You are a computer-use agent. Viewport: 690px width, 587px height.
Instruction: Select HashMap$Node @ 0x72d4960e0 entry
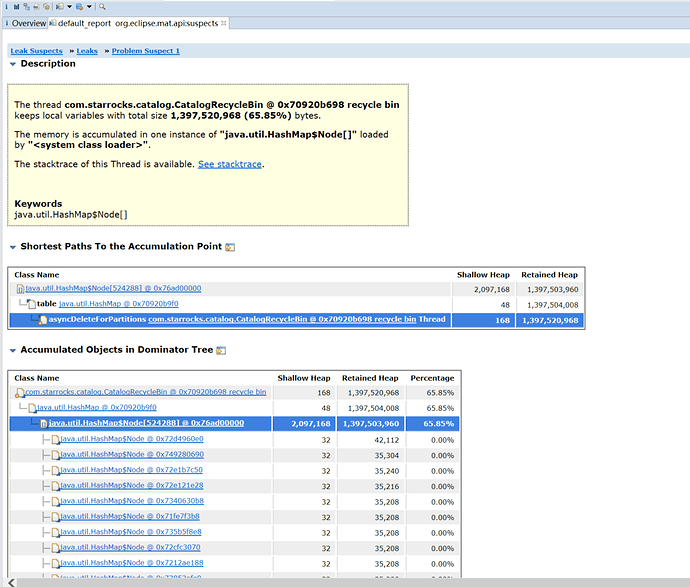tap(131, 439)
